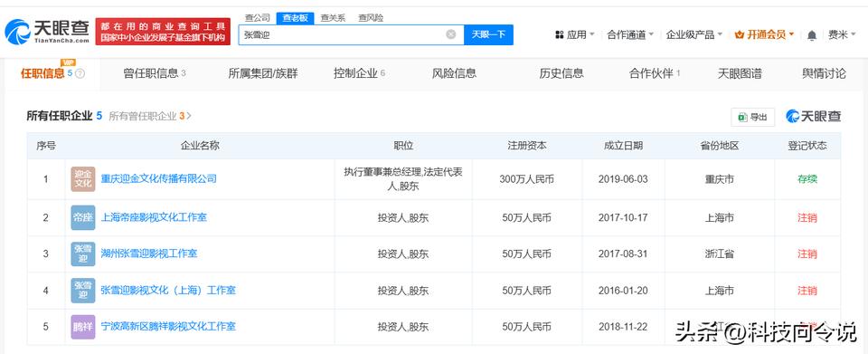
Task: Open the 曾任职信息 tab
Action: tap(155, 73)
